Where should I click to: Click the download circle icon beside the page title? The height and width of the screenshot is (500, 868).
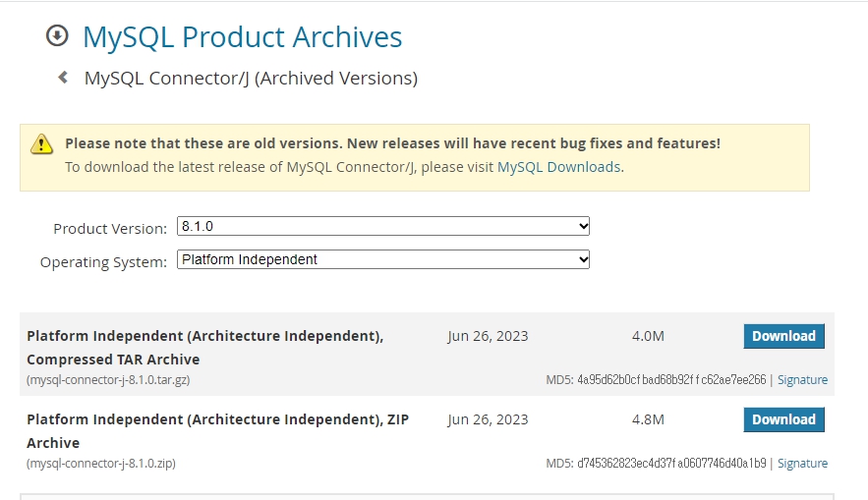point(57,36)
